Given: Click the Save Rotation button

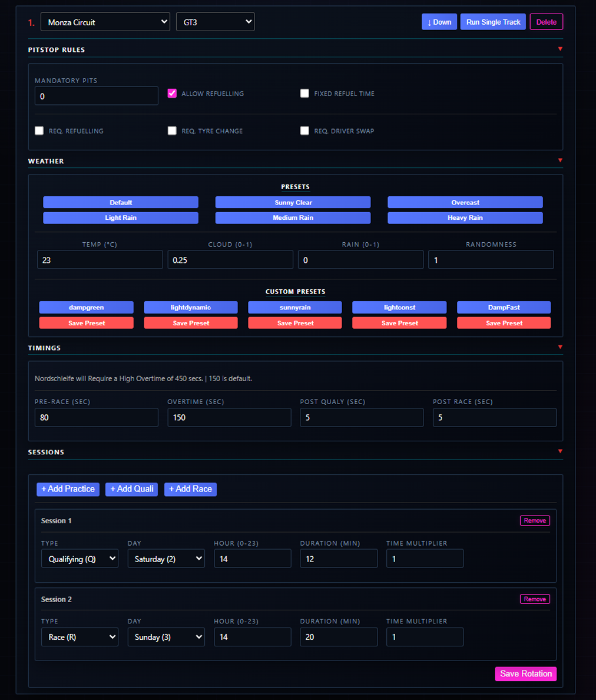Looking at the screenshot, I should [526, 673].
